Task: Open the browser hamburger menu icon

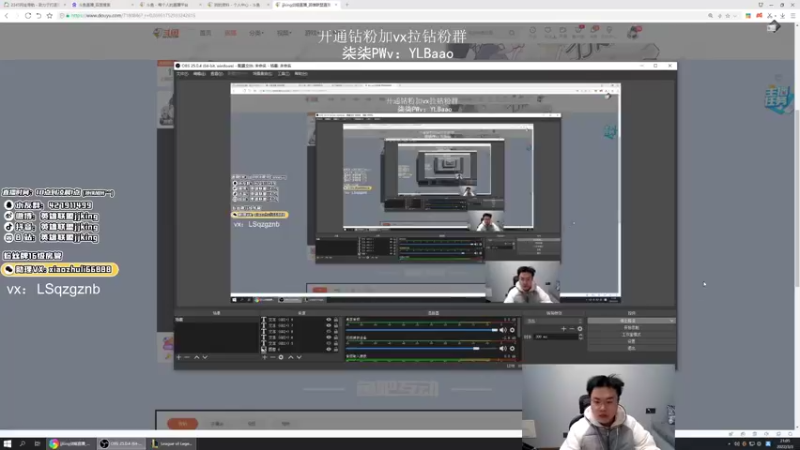Action: (793, 16)
